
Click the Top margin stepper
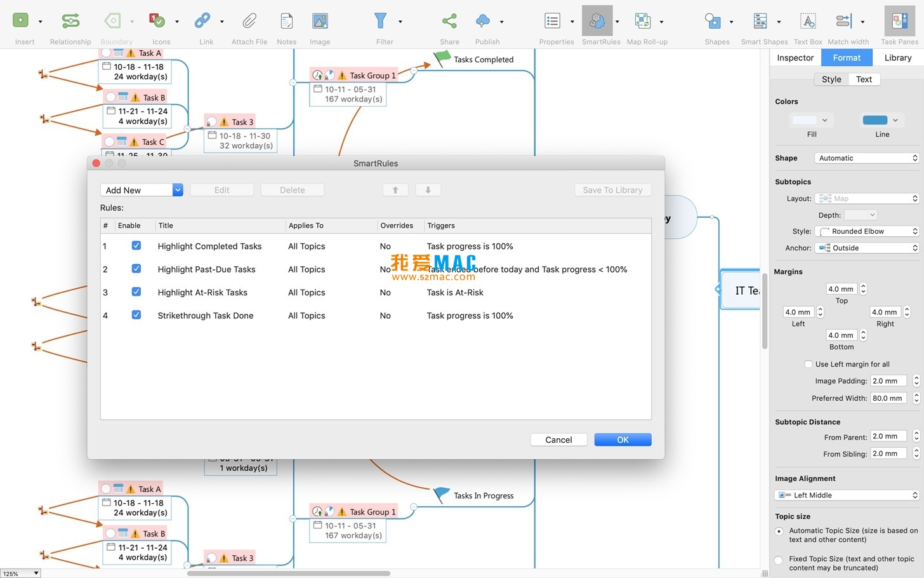tap(863, 289)
